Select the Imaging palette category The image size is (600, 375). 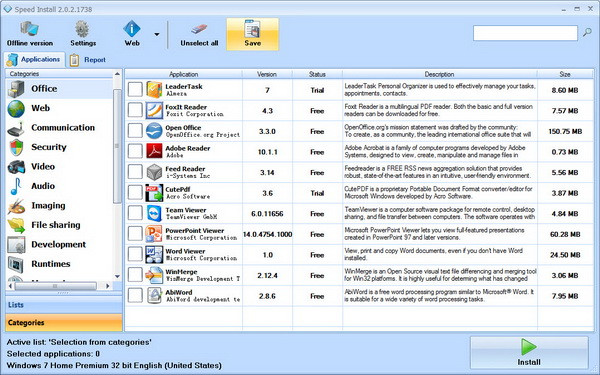[16, 206]
